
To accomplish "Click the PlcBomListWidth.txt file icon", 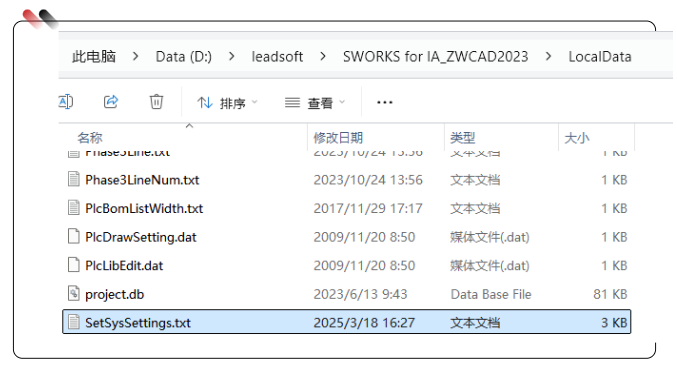I will pos(74,208).
